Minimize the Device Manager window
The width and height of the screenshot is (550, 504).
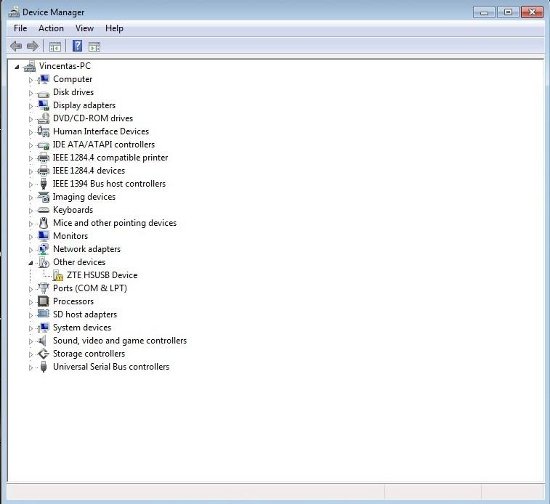coord(484,12)
